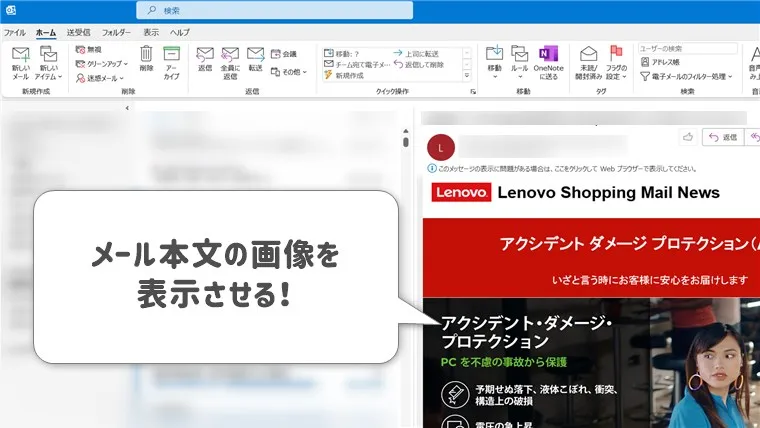The image size is (760, 428).
Task: Click the Outlook app icon in title bar
Action: [11, 10]
